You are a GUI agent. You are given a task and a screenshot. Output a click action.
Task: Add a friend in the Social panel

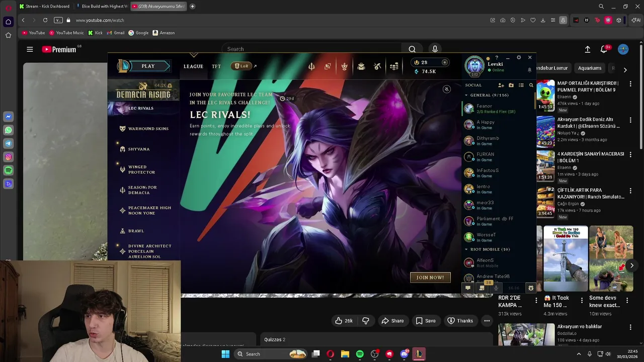click(x=501, y=85)
